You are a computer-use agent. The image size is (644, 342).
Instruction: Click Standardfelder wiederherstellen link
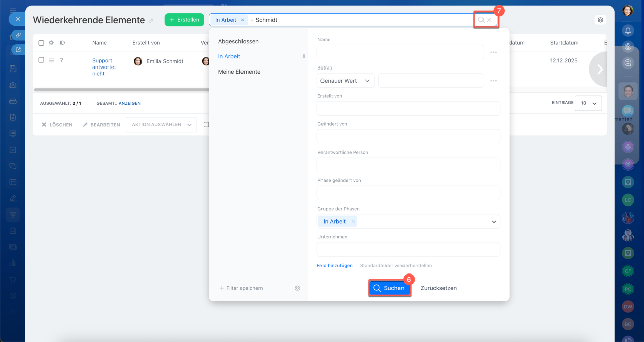click(396, 265)
